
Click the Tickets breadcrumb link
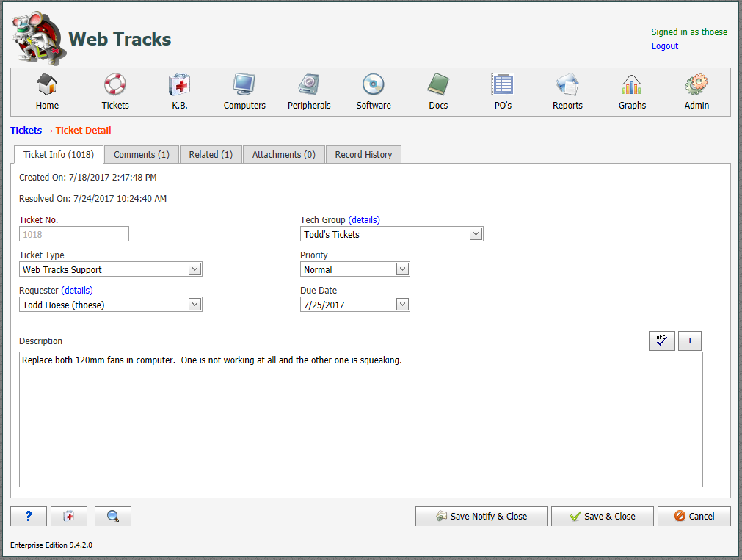click(x=26, y=130)
